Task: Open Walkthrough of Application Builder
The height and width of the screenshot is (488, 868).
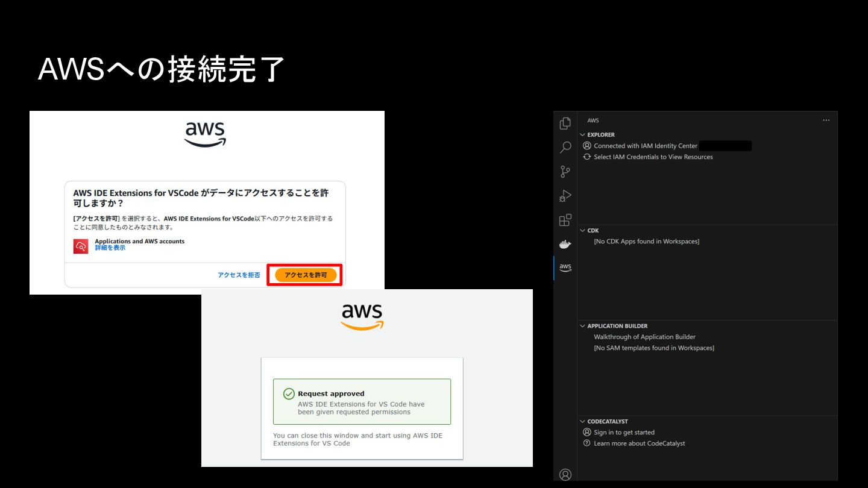Action: (644, 337)
